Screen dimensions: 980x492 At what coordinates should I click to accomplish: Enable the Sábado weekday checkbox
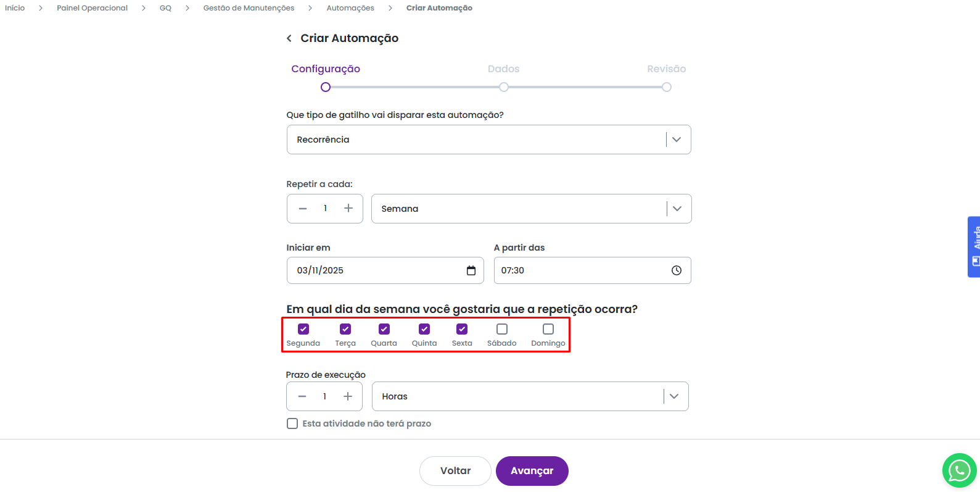click(502, 329)
